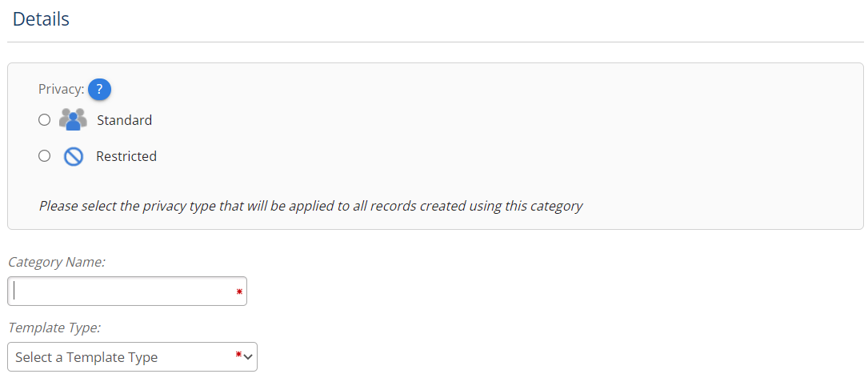Focus the Category Name text field
The height and width of the screenshot is (386, 868).
120,292
